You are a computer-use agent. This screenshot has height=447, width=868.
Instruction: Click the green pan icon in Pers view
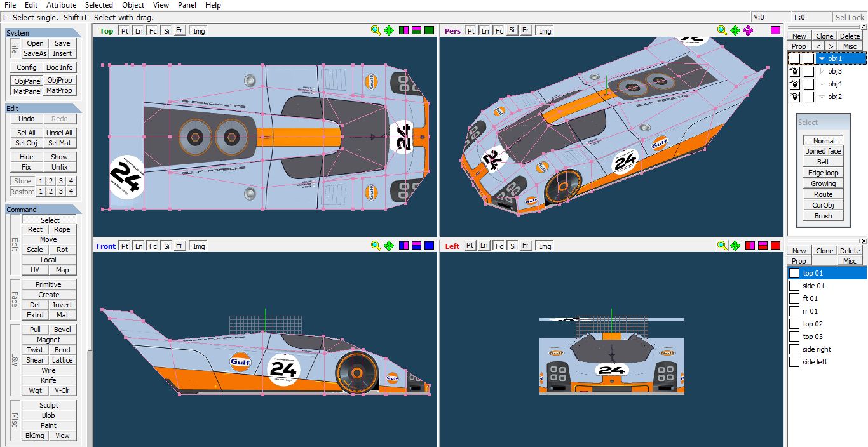point(735,30)
